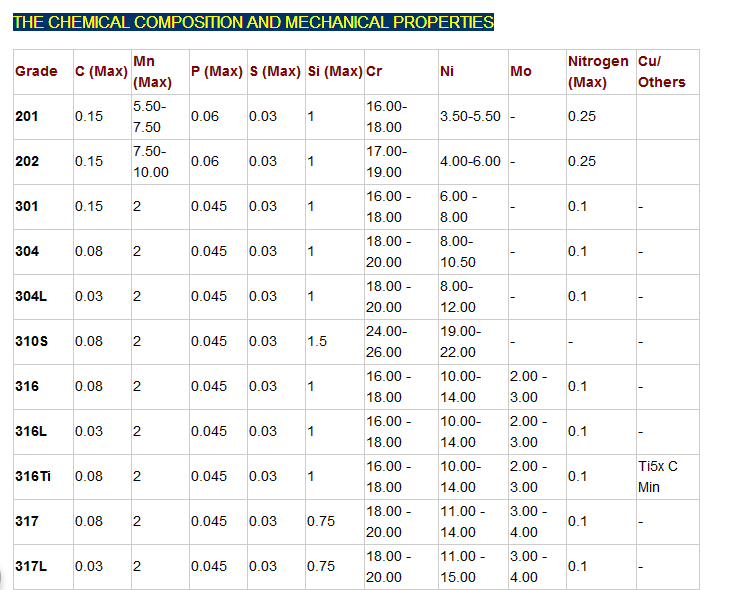Select grade '316L' row label

[x=31, y=431]
